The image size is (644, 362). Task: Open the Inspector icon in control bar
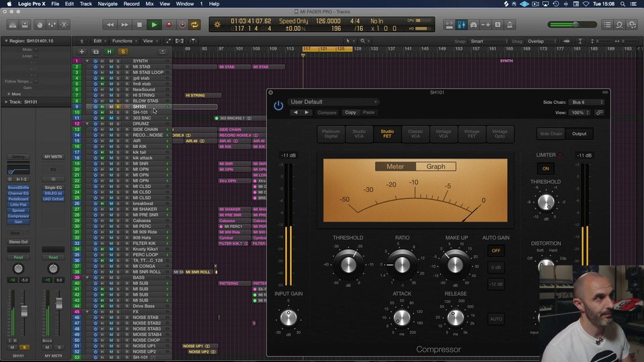[x=25, y=25]
